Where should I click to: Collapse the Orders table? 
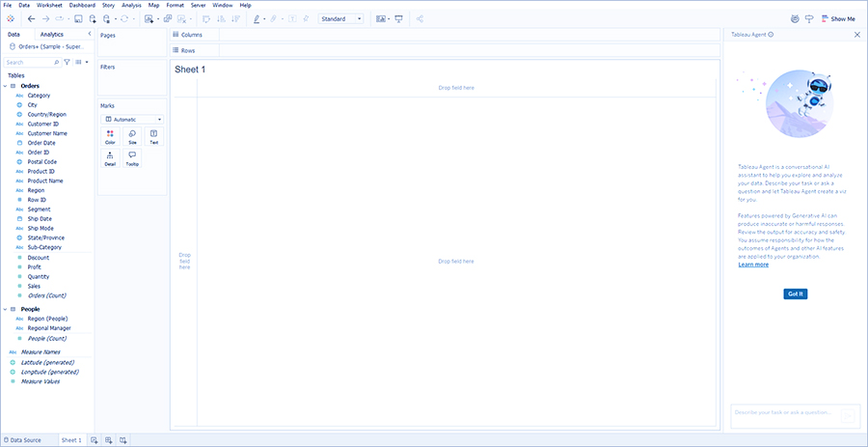[6, 86]
